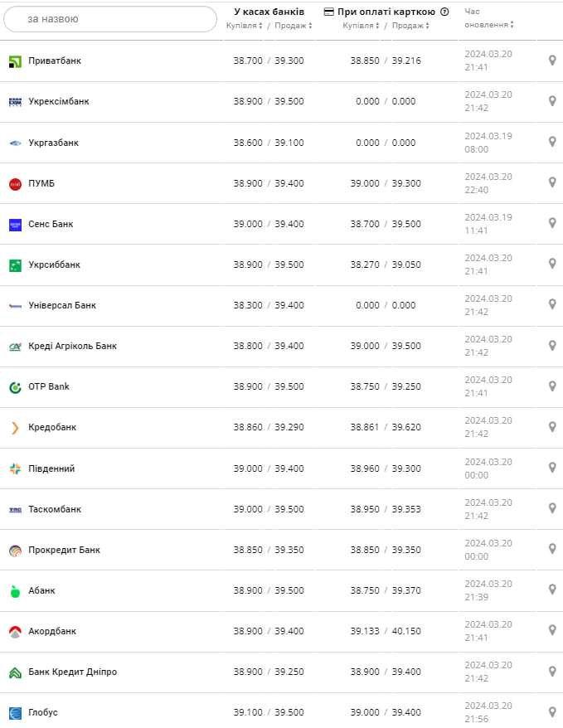
Task: Sort by Продаж under При оплаті карткою
Action: [410, 26]
